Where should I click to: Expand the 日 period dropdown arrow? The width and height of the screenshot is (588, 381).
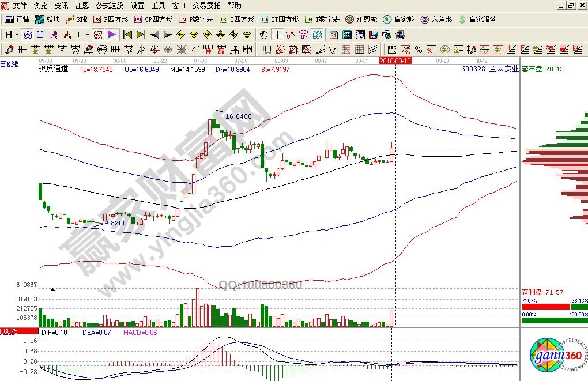point(17,34)
